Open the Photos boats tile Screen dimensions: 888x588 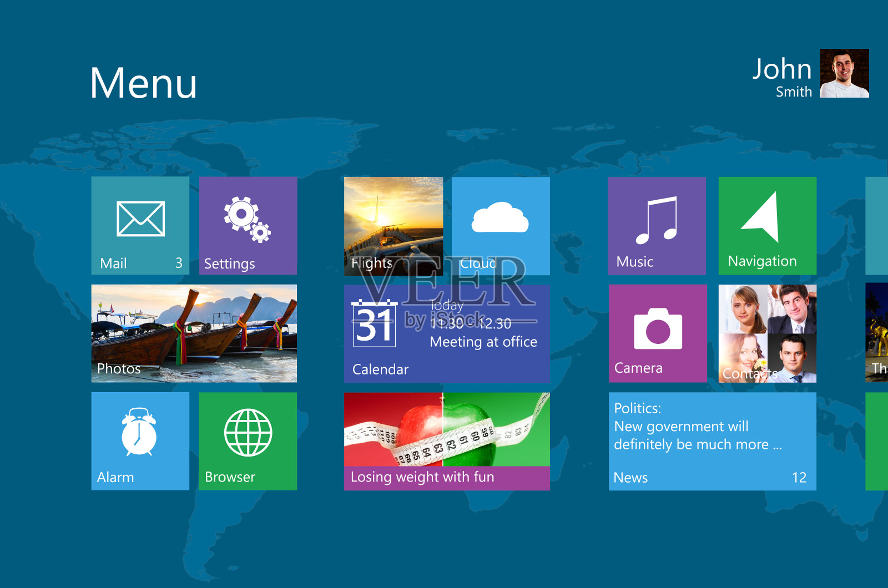click(194, 333)
